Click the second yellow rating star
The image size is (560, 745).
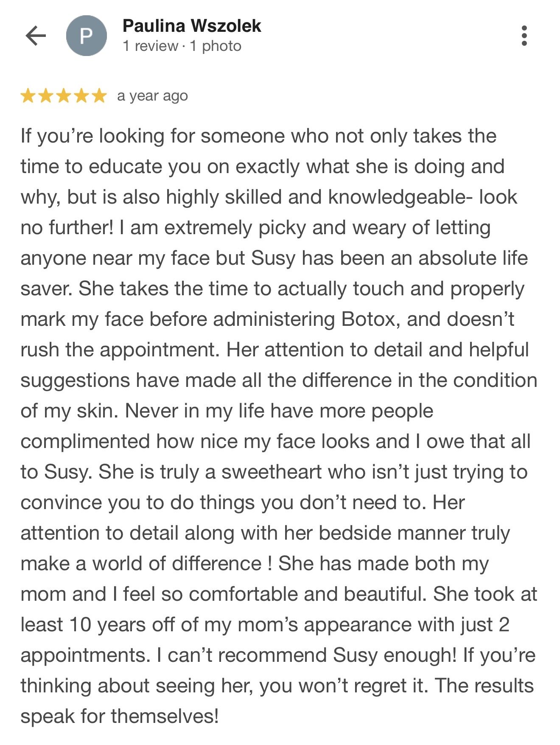coord(46,96)
